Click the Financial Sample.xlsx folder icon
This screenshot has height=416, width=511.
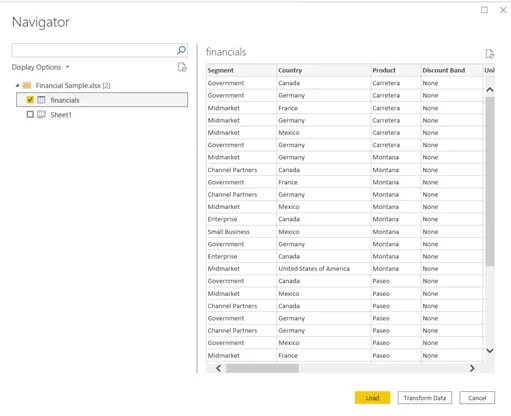(27, 85)
